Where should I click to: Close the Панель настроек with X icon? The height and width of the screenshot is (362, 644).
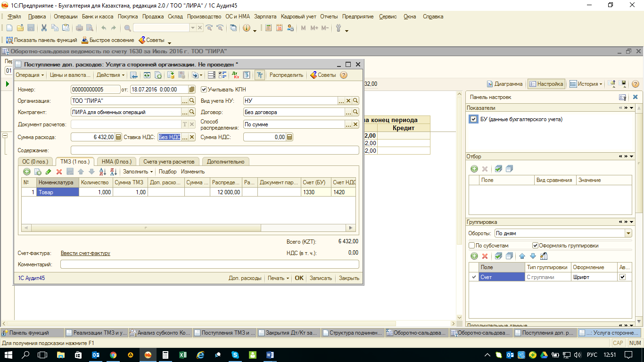[x=635, y=97]
